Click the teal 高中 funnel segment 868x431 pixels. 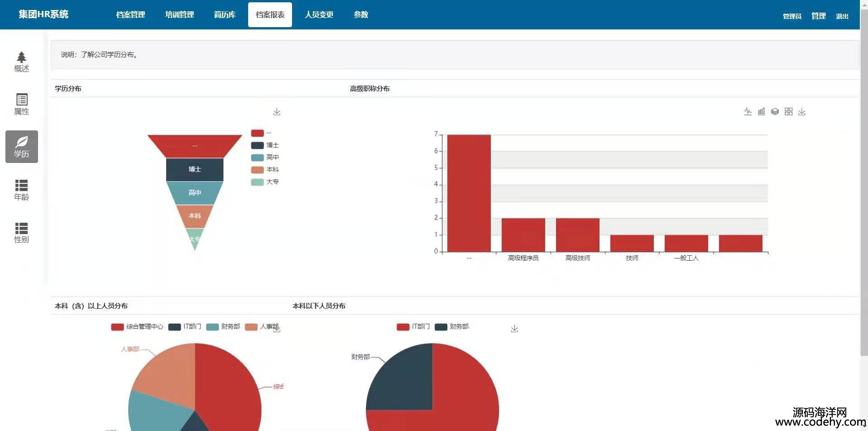195,193
